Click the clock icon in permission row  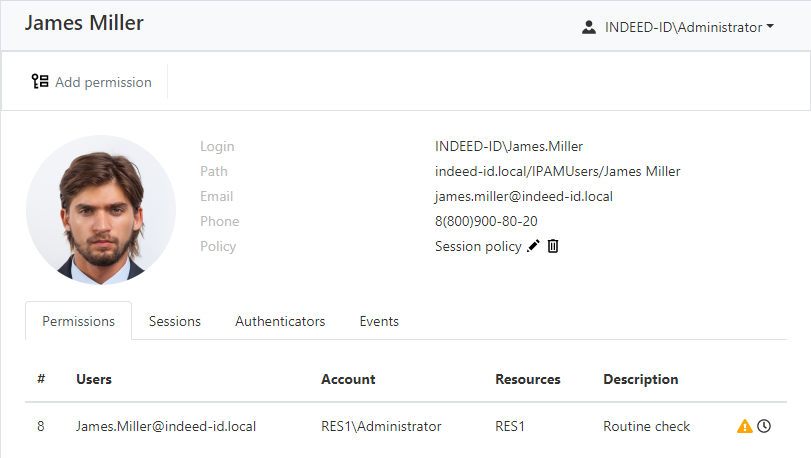tap(764, 426)
